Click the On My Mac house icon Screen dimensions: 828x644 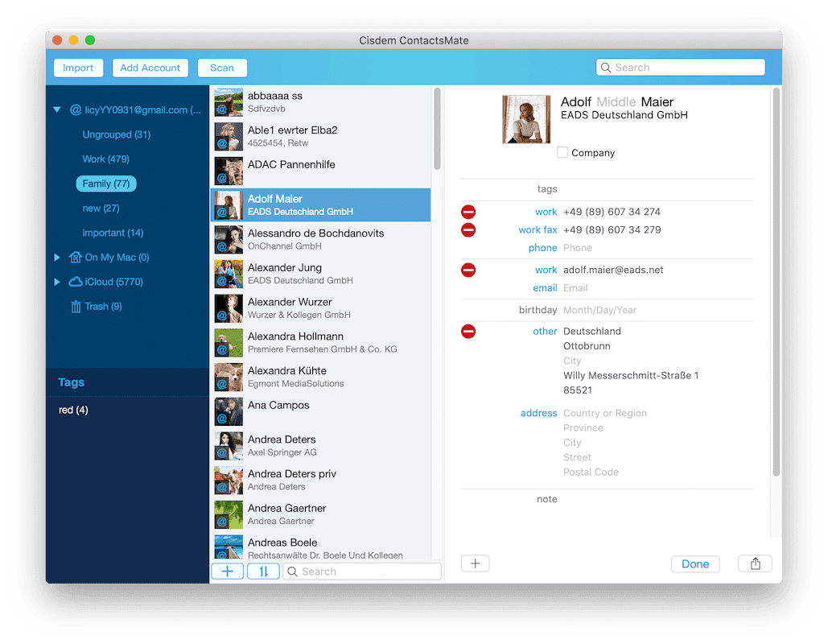coord(76,258)
